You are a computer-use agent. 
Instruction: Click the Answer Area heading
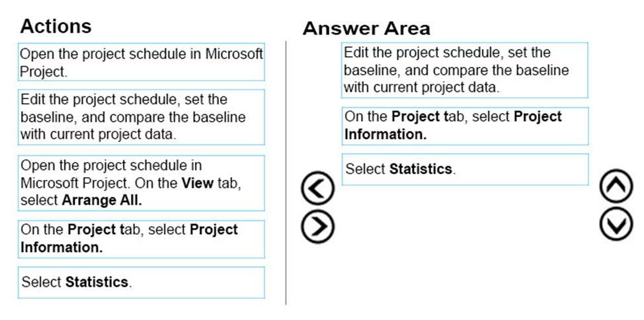point(366,28)
